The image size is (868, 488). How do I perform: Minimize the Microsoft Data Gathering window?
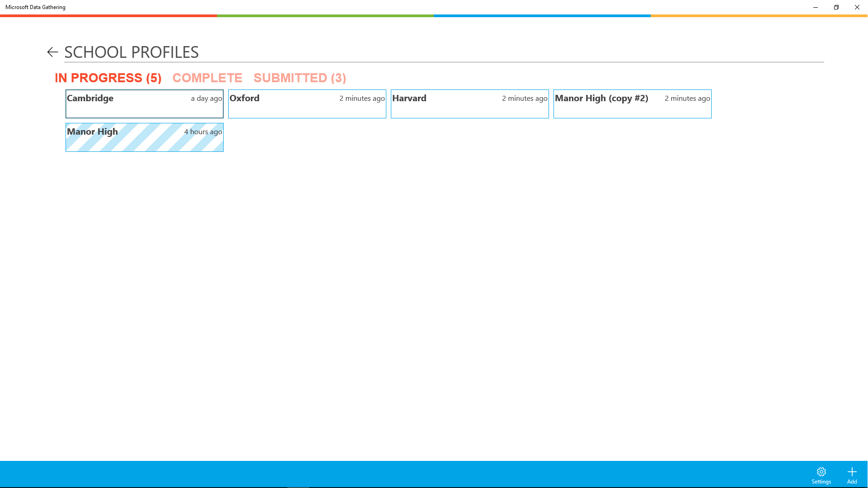816,7
